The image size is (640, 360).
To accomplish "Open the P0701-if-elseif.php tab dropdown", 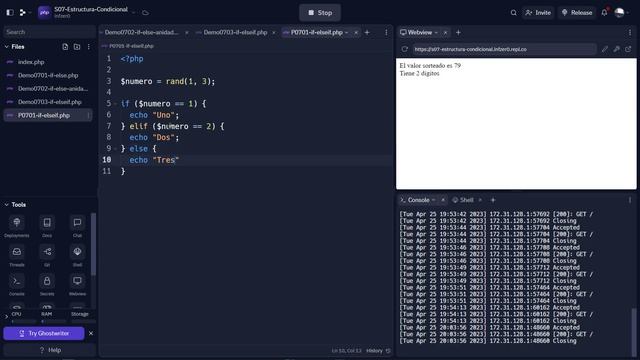I will tap(347, 32).
